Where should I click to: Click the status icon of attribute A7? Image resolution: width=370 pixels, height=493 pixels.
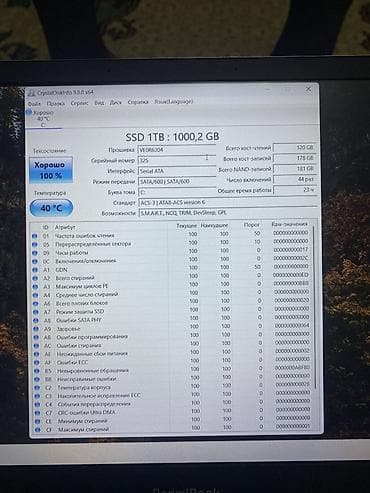(x=36, y=312)
